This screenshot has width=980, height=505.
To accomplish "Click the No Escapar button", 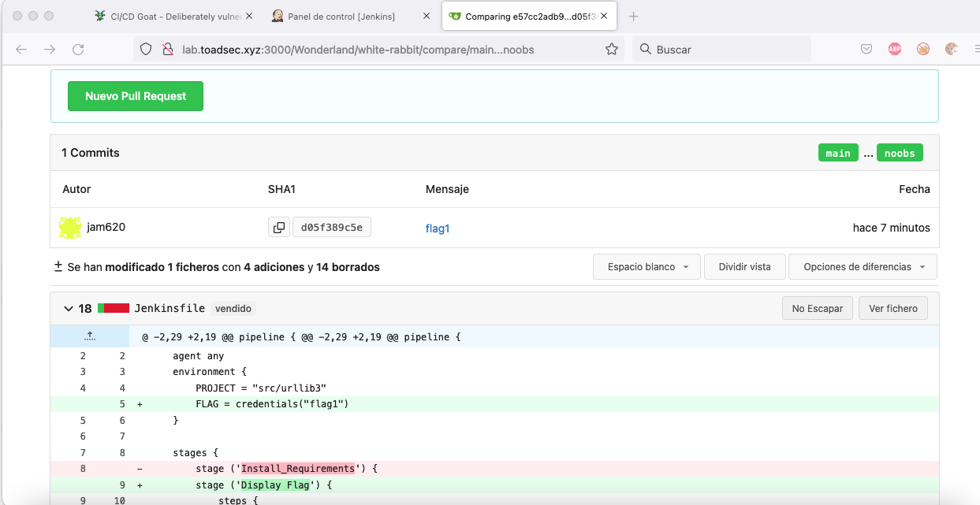I will pyautogui.click(x=818, y=309).
